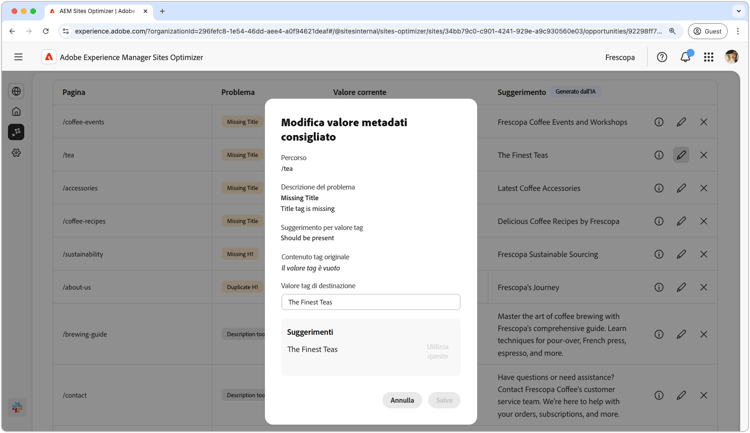Click the pencil edit icon for /tea
Image resolution: width=750 pixels, height=433 pixels.
tap(681, 155)
